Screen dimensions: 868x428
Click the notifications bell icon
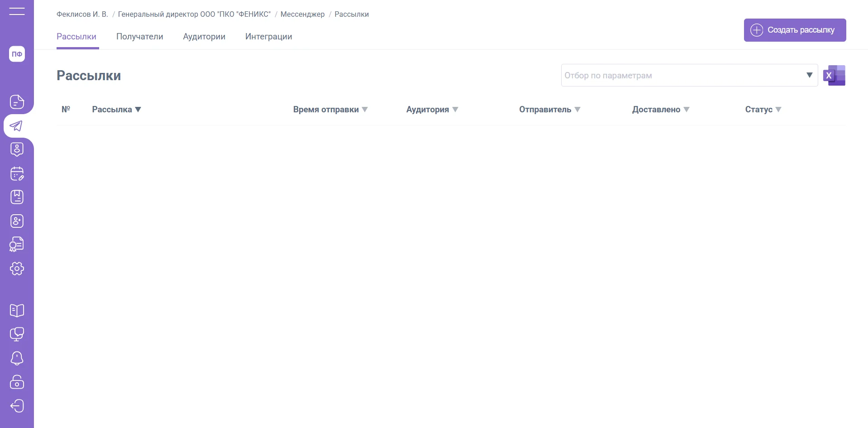[17, 358]
